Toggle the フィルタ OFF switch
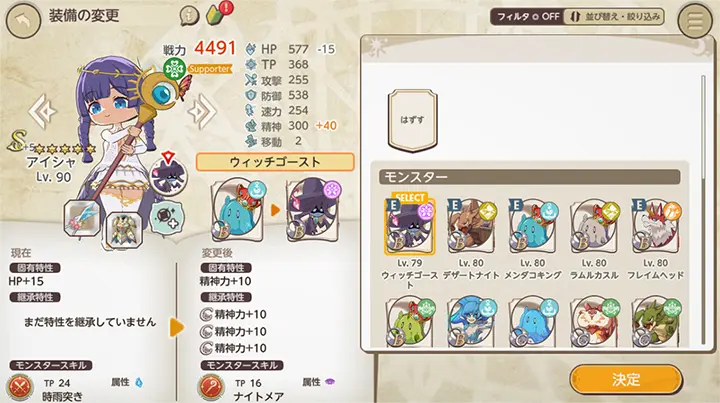 coord(528,17)
